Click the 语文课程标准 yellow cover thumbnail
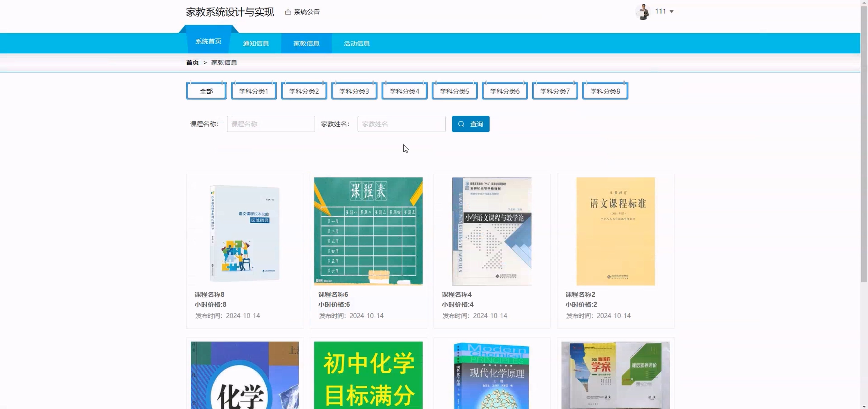Image resolution: width=868 pixels, height=409 pixels. 615,232
